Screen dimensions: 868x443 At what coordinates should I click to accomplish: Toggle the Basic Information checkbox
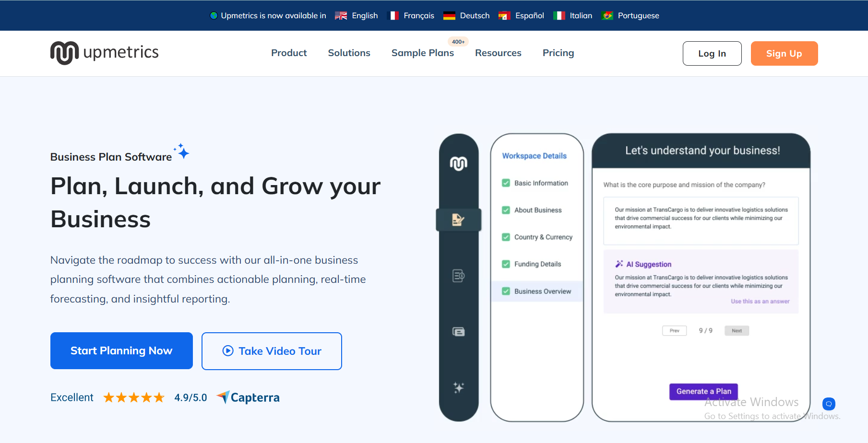pyautogui.click(x=506, y=183)
